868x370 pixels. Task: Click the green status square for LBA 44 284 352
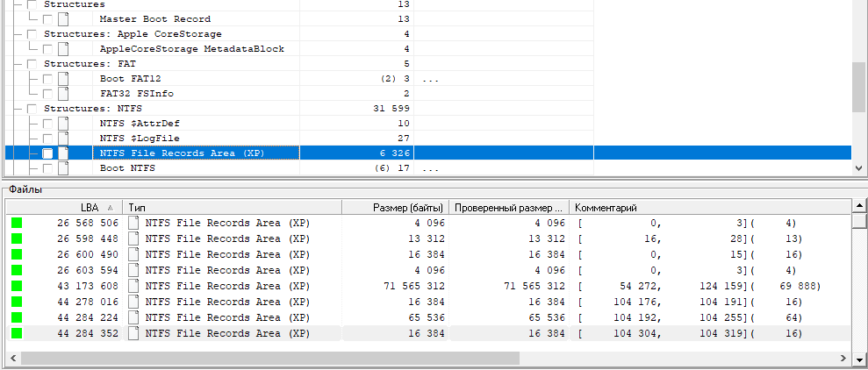coord(17,333)
